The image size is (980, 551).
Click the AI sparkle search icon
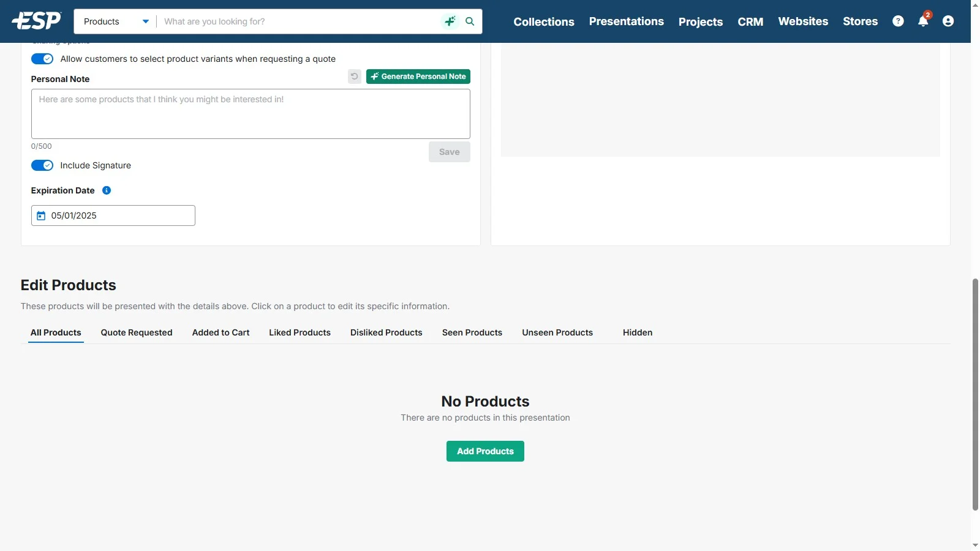(x=450, y=21)
